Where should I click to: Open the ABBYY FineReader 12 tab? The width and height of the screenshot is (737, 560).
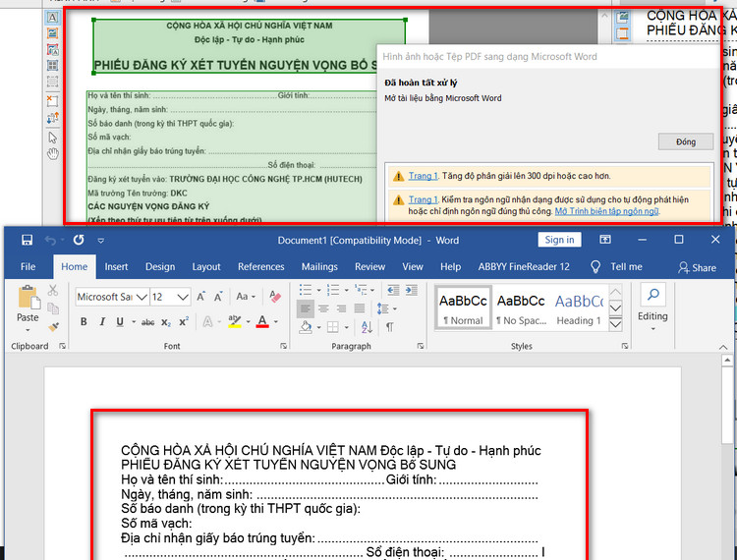tap(524, 267)
